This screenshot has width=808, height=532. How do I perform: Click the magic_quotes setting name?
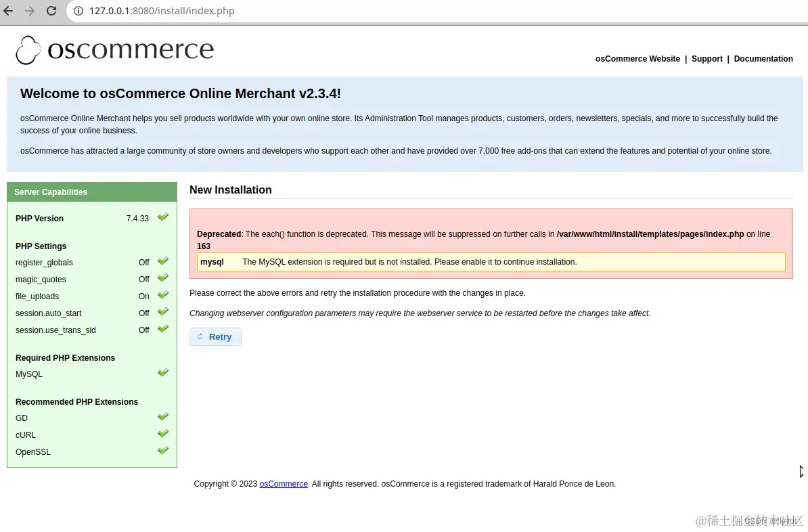coord(41,280)
